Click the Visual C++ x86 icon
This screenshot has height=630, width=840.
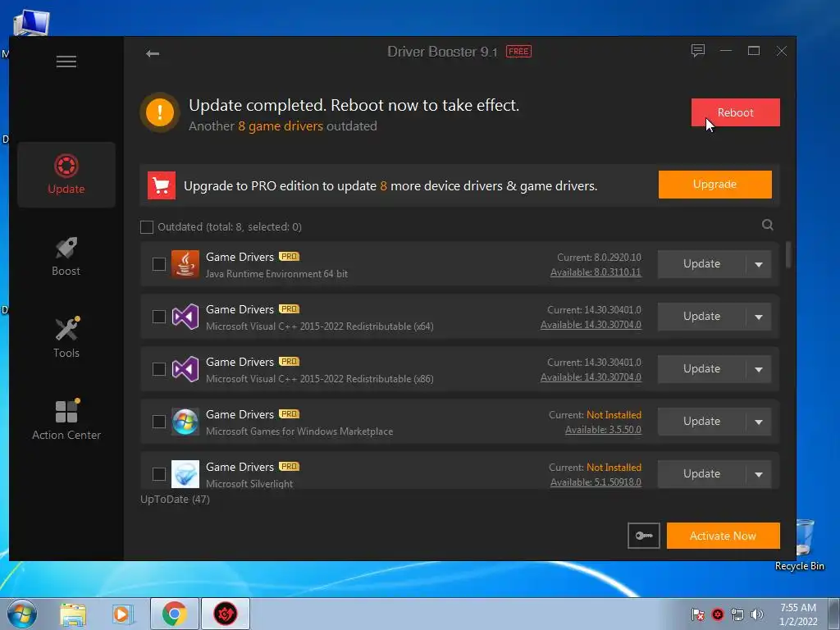[185, 369]
